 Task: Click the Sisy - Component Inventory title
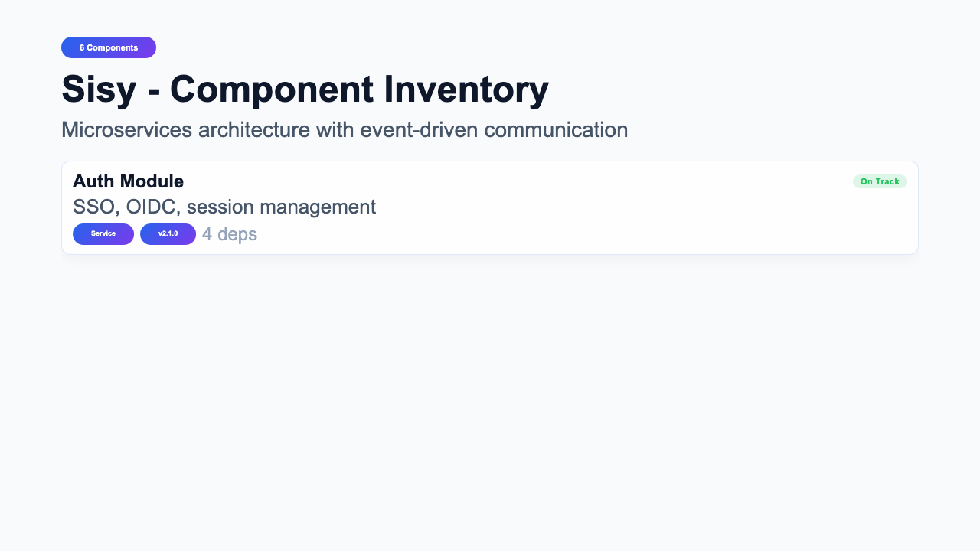(305, 89)
